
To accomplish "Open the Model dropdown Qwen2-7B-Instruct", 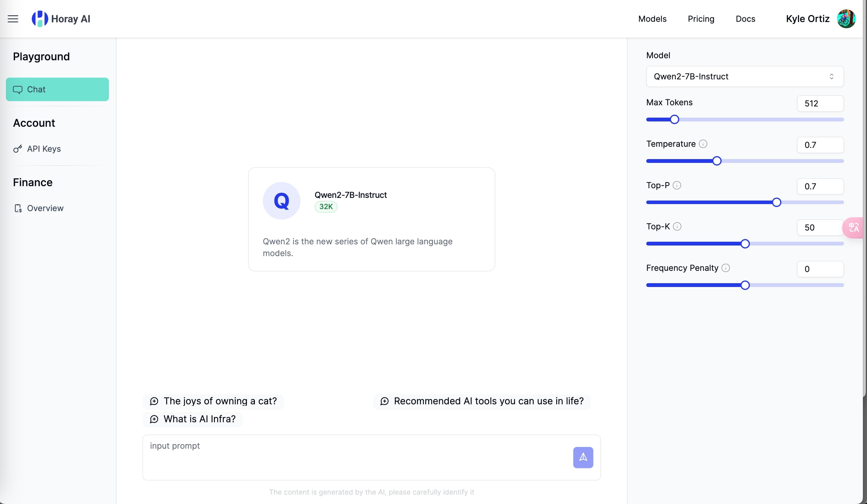I will coord(745,76).
